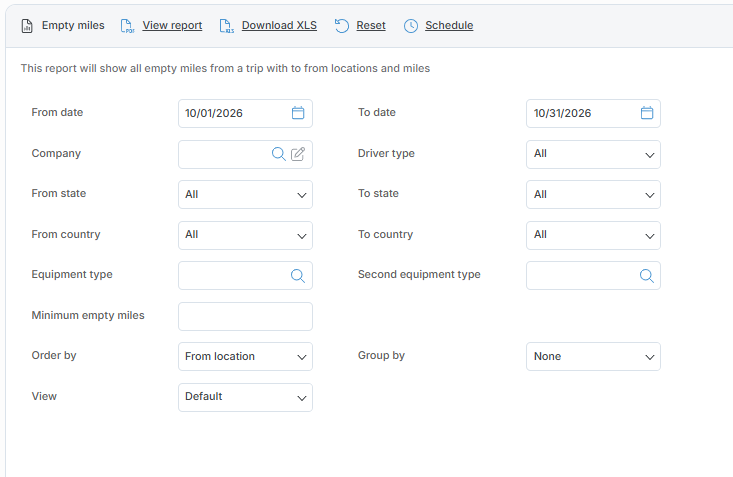Open the View report link
The image size is (733, 477).
tap(172, 25)
